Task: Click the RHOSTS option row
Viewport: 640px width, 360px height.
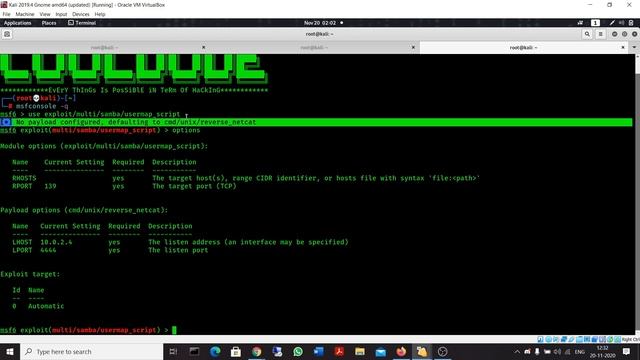Action: [246, 178]
